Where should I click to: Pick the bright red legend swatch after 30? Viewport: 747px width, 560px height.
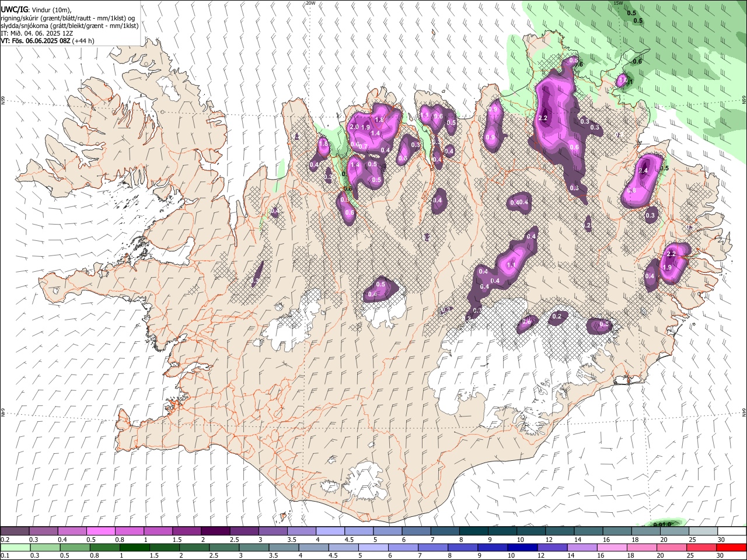click(x=731, y=548)
